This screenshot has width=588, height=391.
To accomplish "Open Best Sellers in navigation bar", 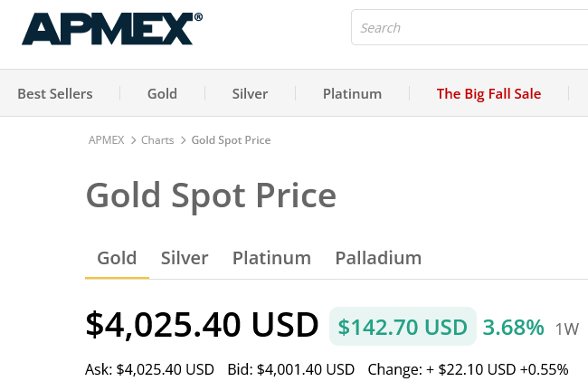I will pyautogui.click(x=55, y=93).
